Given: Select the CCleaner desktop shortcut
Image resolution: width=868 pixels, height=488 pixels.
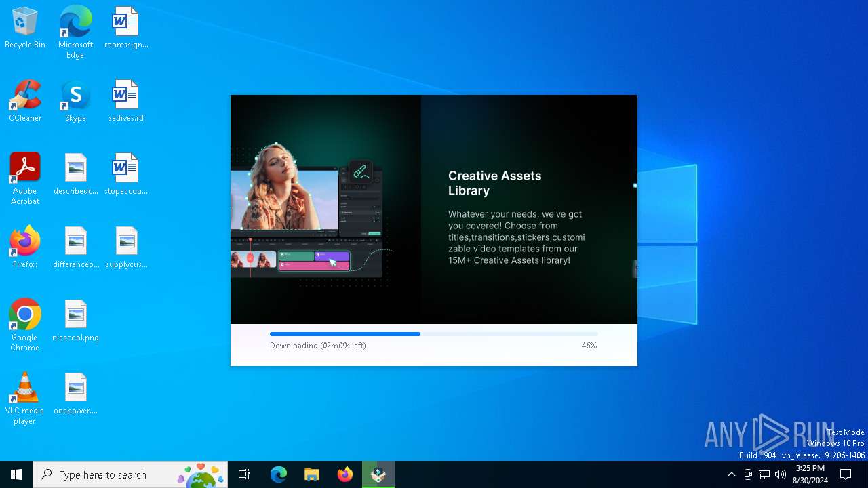Looking at the screenshot, I should [x=25, y=102].
